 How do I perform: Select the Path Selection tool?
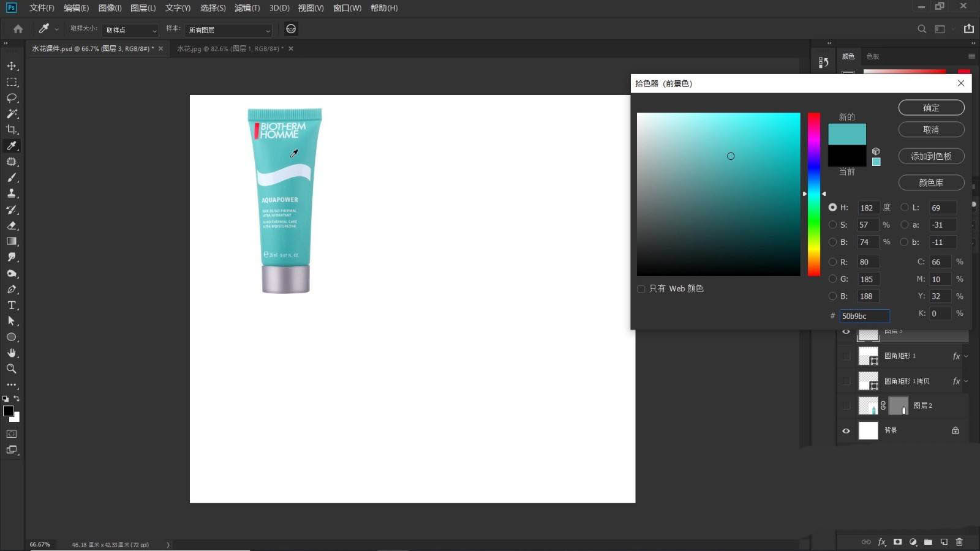(x=12, y=321)
